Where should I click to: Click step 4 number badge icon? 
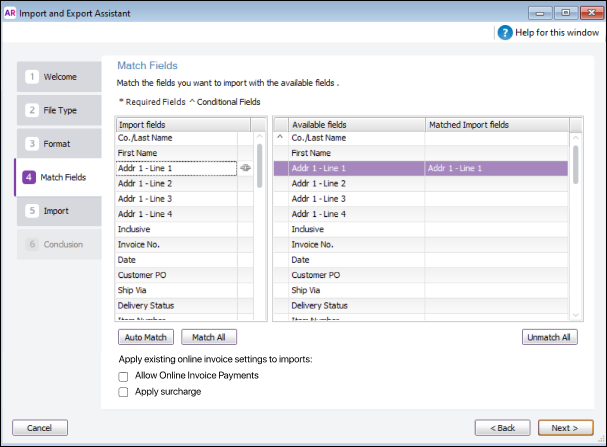click(x=29, y=177)
